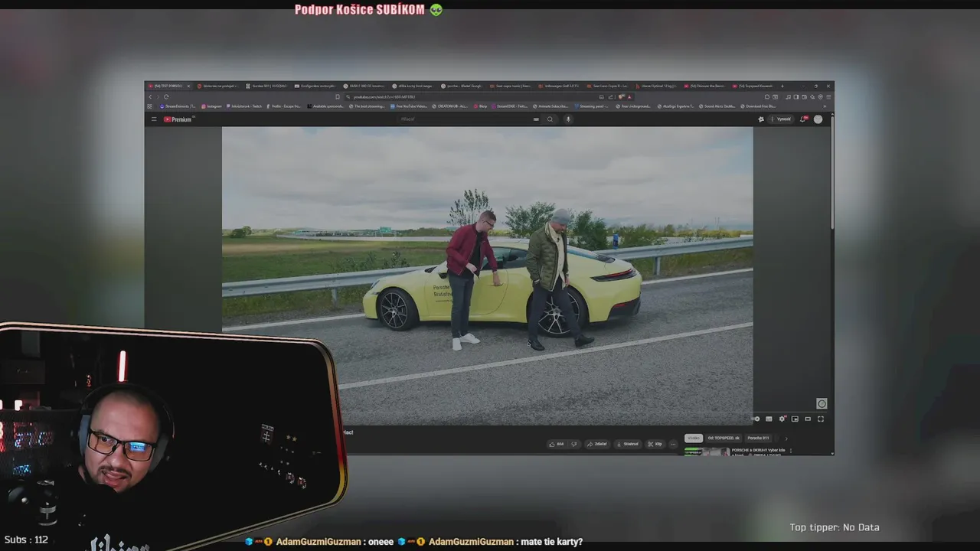Screen dimensions: 980x551
Task: Open the YouTube account avatar menu
Action: (818, 119)
